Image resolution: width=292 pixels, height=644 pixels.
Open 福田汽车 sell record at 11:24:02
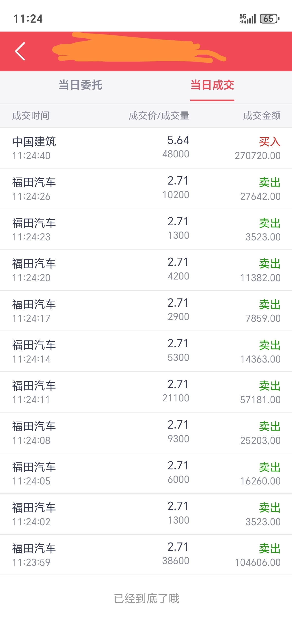click(146, 514)
